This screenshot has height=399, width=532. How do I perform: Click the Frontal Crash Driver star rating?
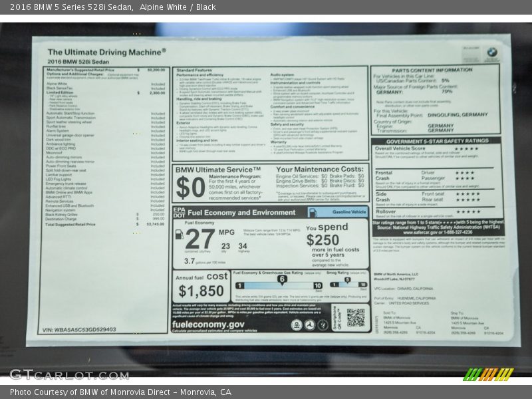[464, 173]
